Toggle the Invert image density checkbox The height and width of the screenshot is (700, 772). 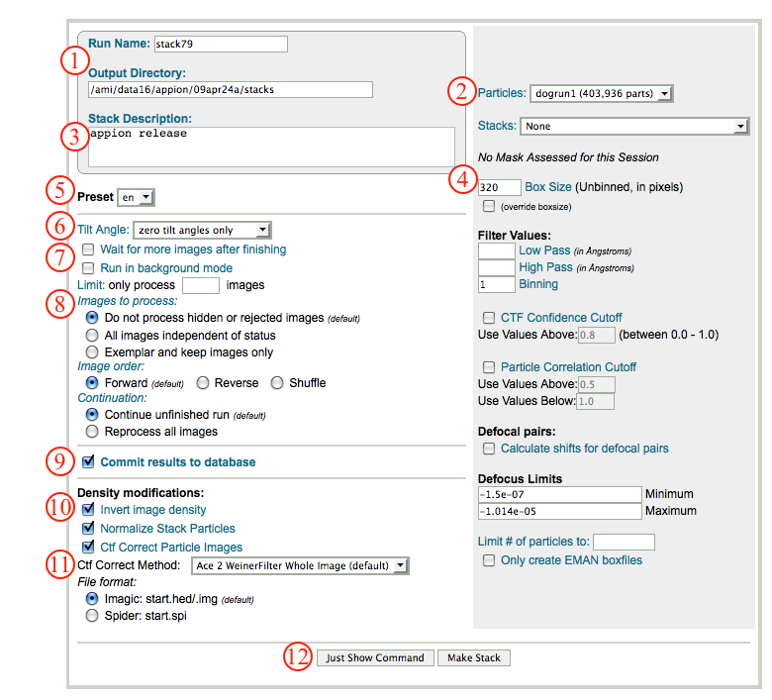tap(89, 510)
